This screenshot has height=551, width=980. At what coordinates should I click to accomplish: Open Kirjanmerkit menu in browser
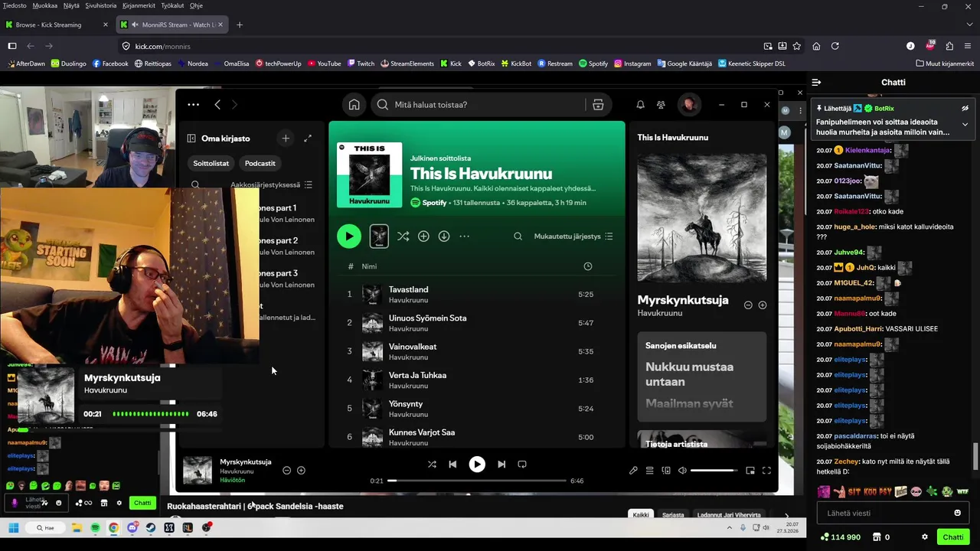139,5
